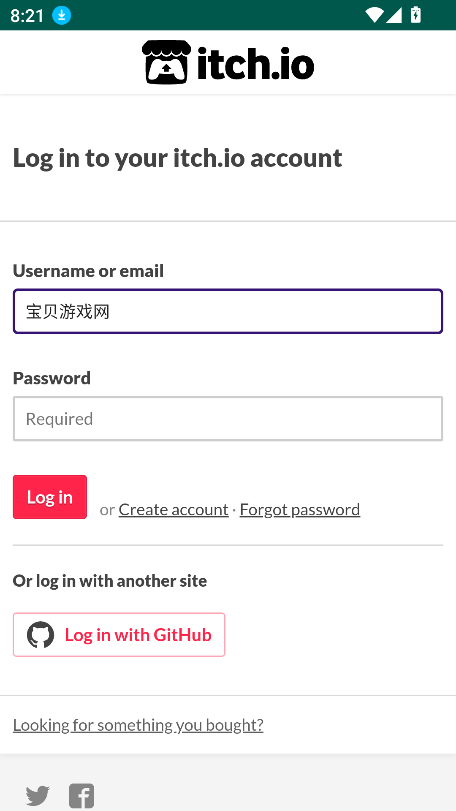This screenshot has height=811, width=456.
Task: Open the Create account link
Action: [173, 509]
